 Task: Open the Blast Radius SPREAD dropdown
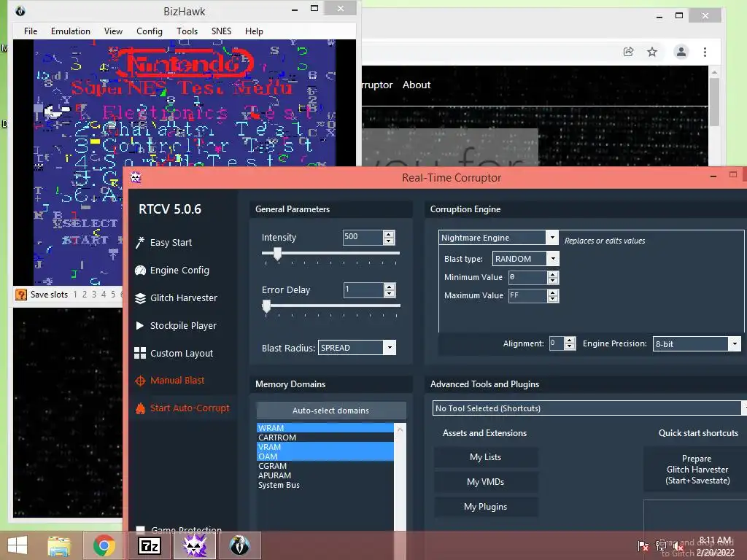(x=390, y=348)
